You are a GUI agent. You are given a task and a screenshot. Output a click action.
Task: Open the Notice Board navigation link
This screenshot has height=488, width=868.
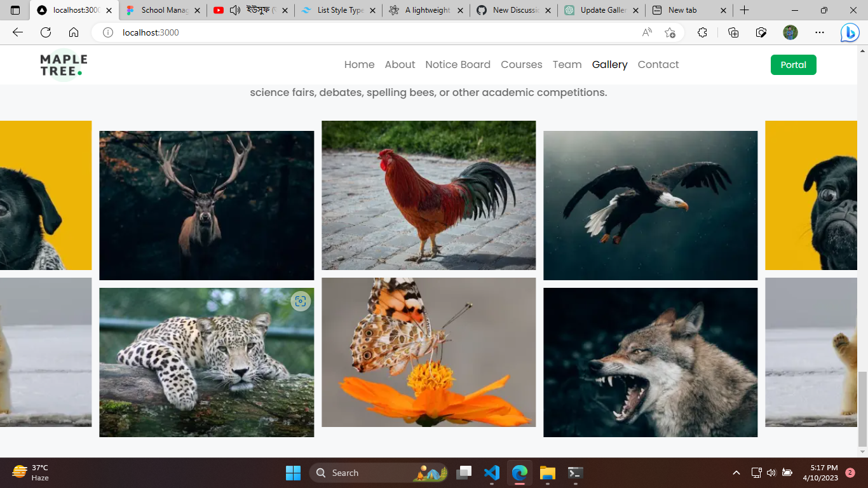458,64
